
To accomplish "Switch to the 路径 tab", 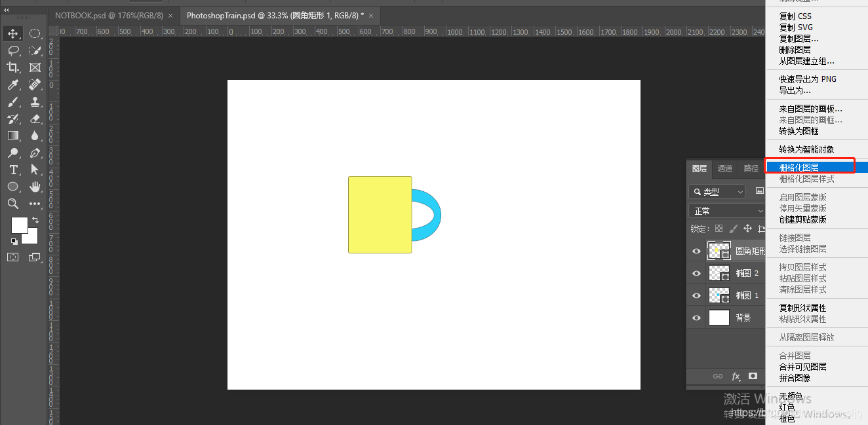I will [x=751, y=168].
